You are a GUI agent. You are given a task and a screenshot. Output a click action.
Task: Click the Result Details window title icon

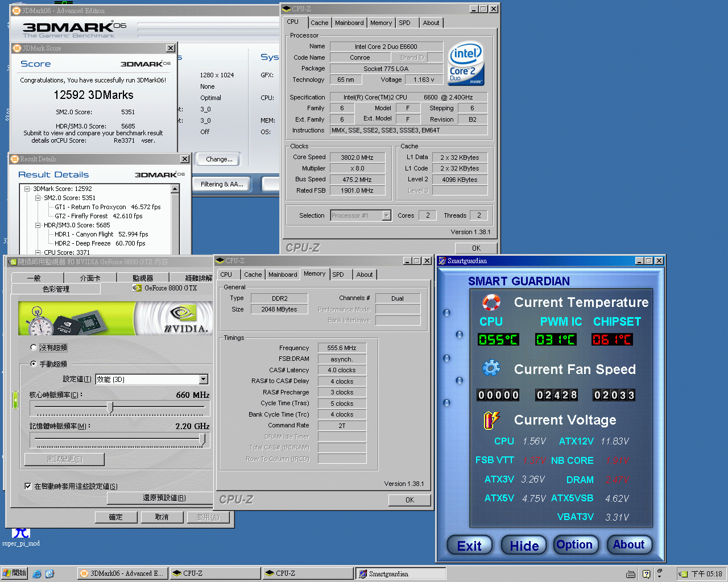(15, 159)
